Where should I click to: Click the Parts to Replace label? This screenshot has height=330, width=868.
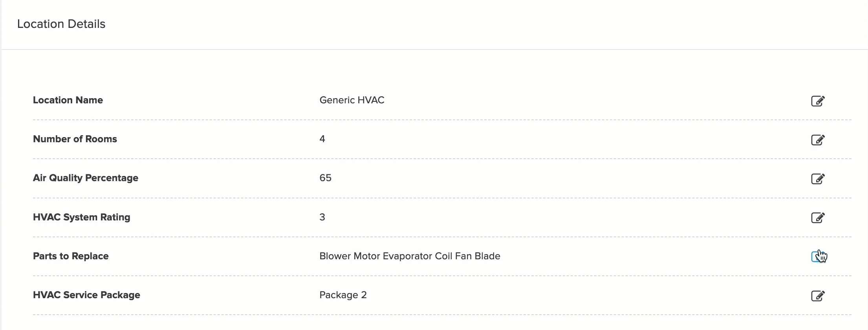click(x=71, y=256)
